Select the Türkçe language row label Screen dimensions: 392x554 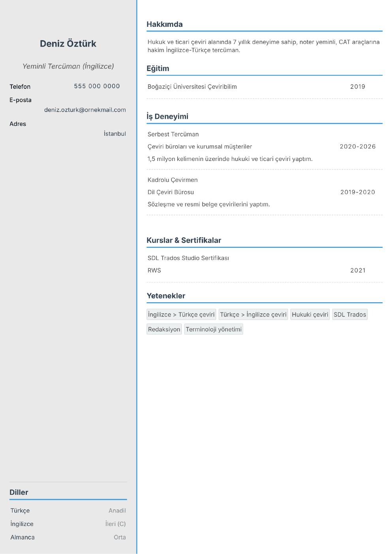(x=20, y=511)
